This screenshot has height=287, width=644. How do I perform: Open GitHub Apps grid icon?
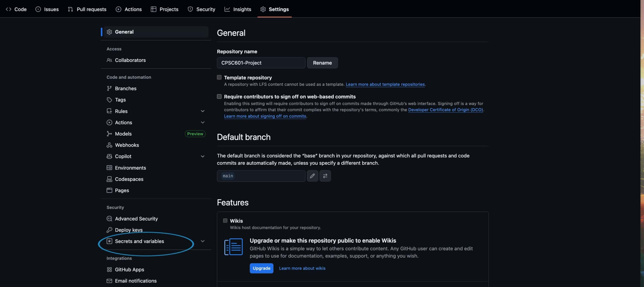click(x=109, y=270)
